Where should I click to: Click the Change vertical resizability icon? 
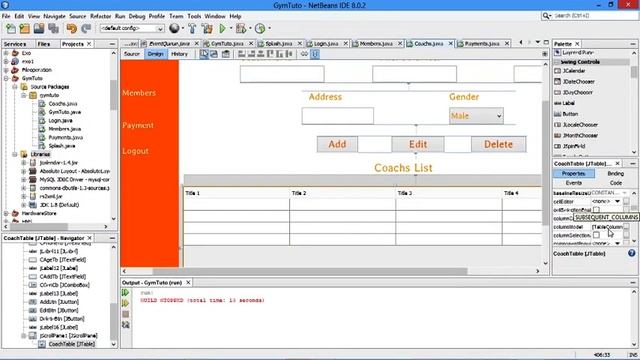pyautogui.click(x=315, y=54)
